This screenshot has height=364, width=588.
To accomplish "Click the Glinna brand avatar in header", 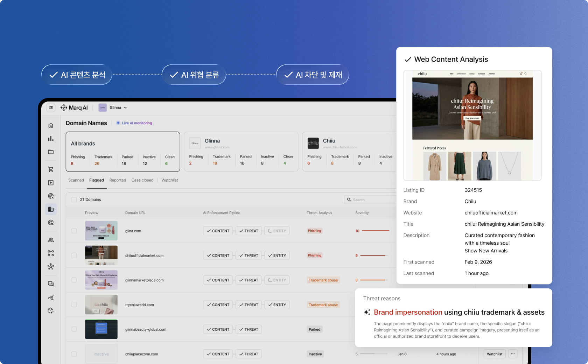I will 103,108.
